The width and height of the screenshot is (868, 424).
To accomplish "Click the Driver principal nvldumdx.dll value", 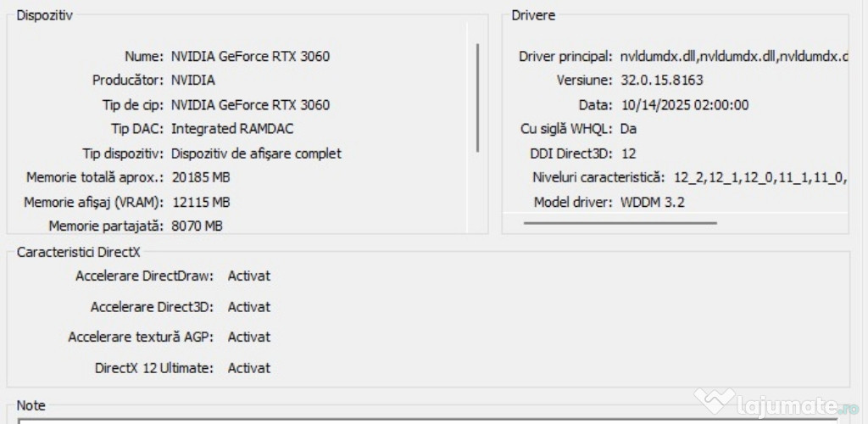I will [x=733, y=57].
